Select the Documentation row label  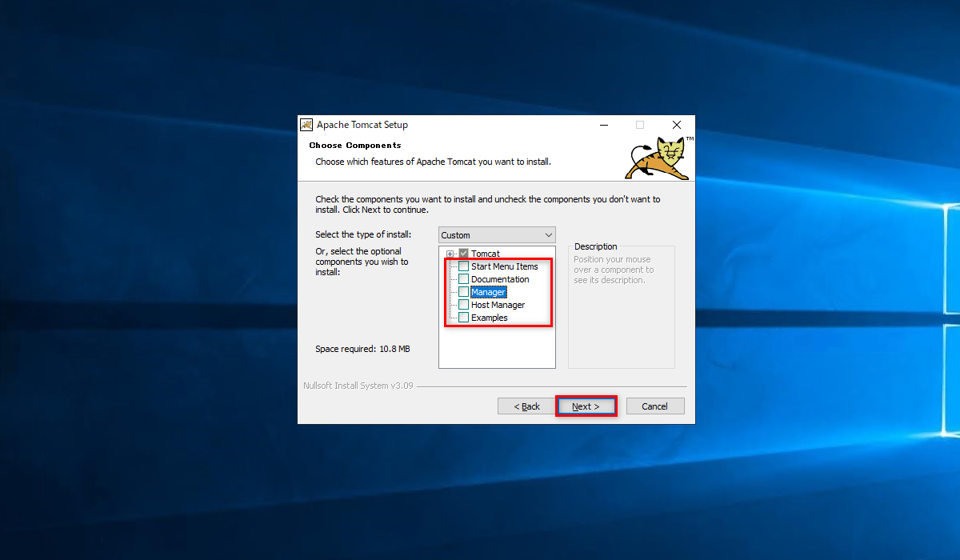(x=500, y=279)
